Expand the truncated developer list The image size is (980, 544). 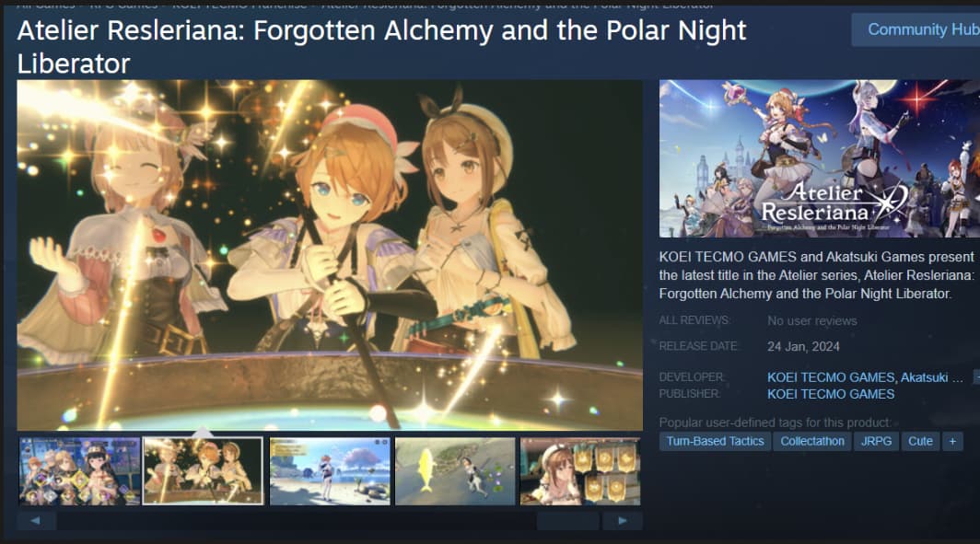[x=976, y=377]
